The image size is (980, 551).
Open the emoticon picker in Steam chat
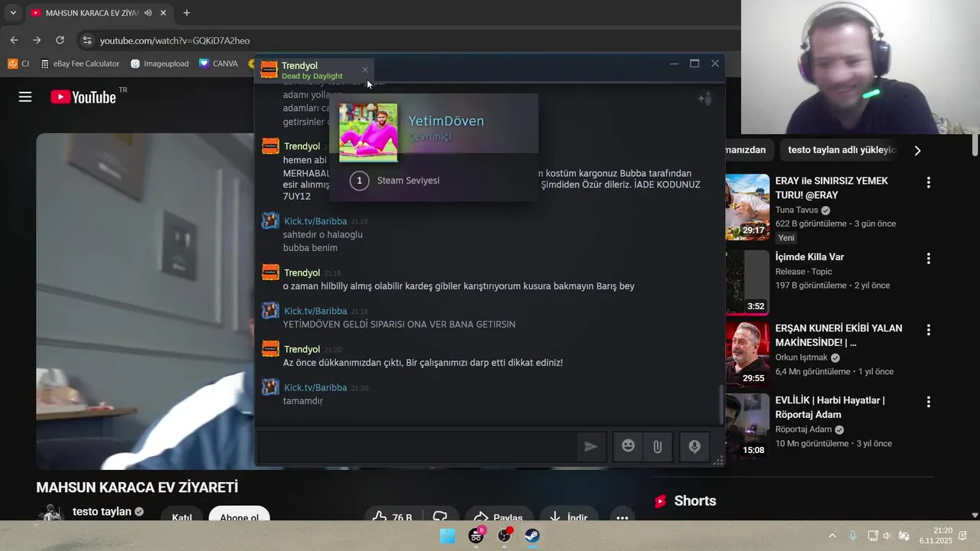pyautogui.click(x=628, y=447)
